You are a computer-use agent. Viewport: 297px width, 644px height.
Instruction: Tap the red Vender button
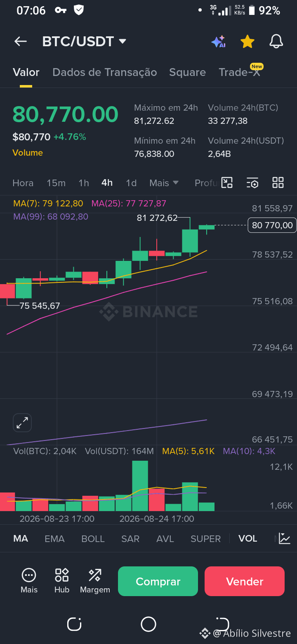245,581
